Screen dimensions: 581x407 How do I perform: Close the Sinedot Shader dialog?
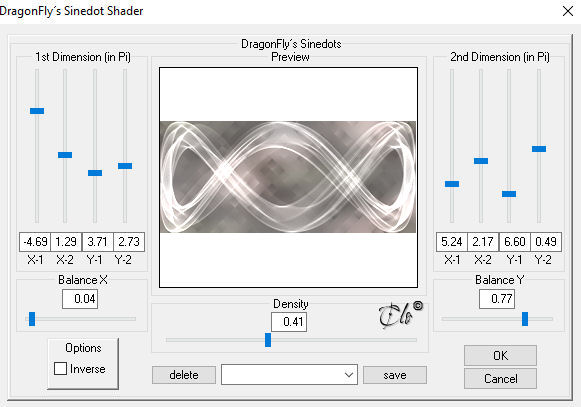tap(568, 11)
